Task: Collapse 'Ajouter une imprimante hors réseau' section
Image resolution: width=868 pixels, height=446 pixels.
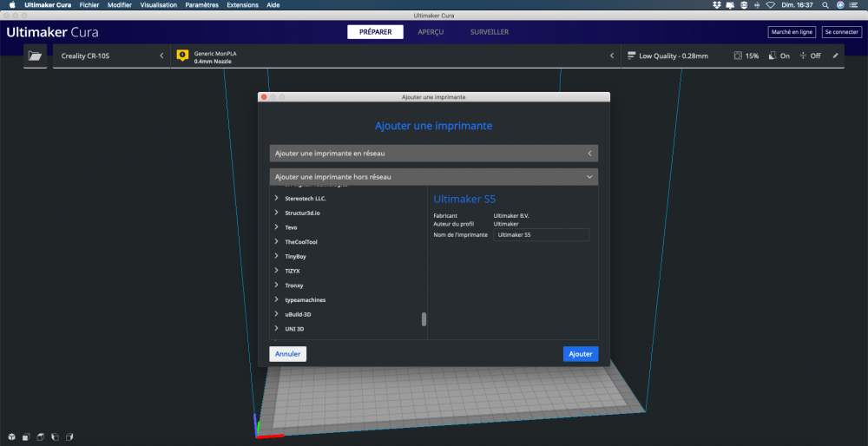Action: (x=433, y=177)
